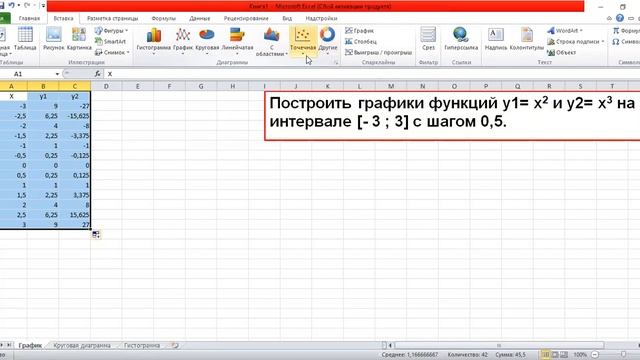This screenshot has height=360, width=640.
Task: Open the Точечная scatter chart menu
Action: [303, 42]
